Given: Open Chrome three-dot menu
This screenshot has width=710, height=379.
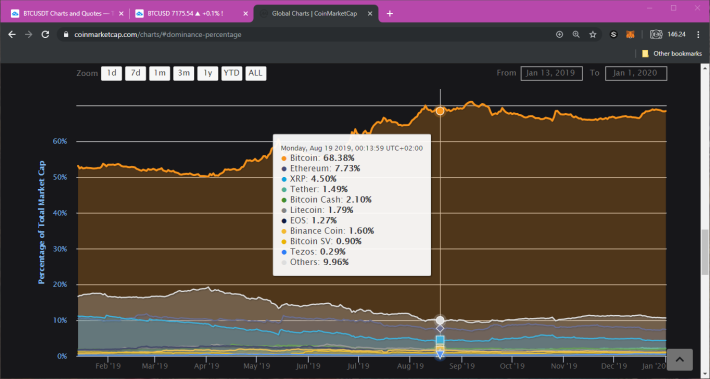Looking at the screenshot, I should click(x=699, y=34).
